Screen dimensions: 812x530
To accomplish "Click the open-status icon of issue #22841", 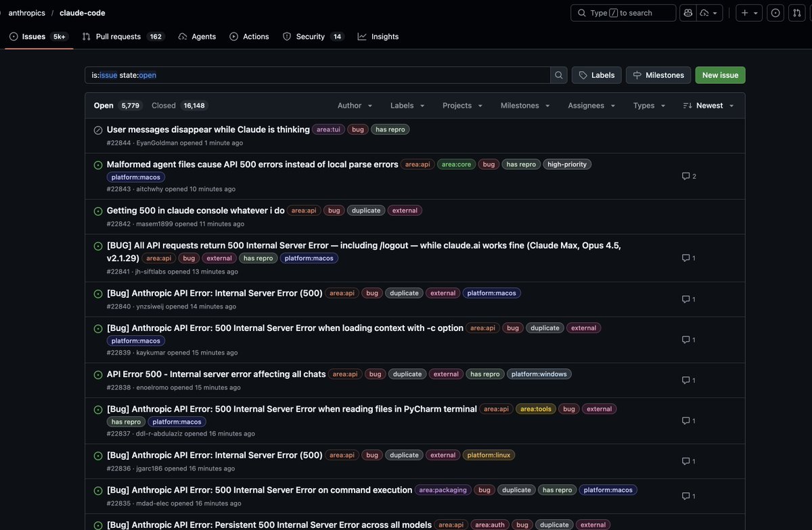I will point(98,246).
